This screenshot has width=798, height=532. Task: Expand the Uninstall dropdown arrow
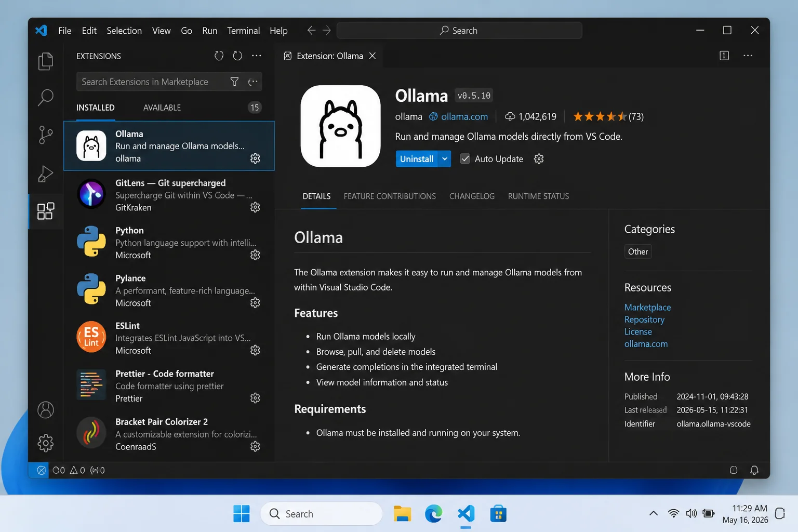tap(445, 159)
